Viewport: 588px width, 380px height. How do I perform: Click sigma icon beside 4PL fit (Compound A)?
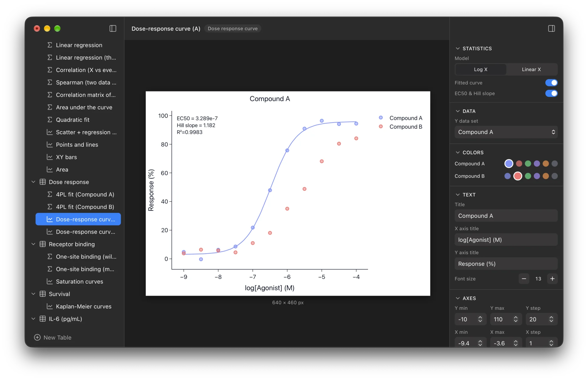tap(50, 194)
